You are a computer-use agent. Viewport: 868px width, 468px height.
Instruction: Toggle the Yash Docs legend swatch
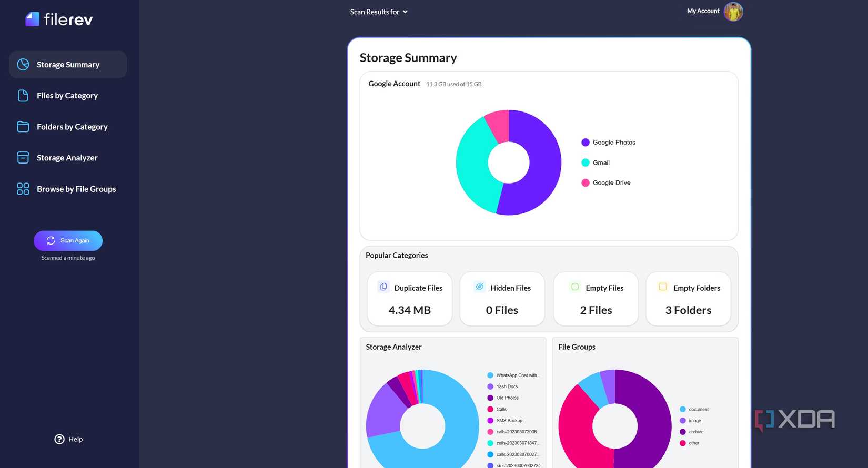(x=490, y=386)
